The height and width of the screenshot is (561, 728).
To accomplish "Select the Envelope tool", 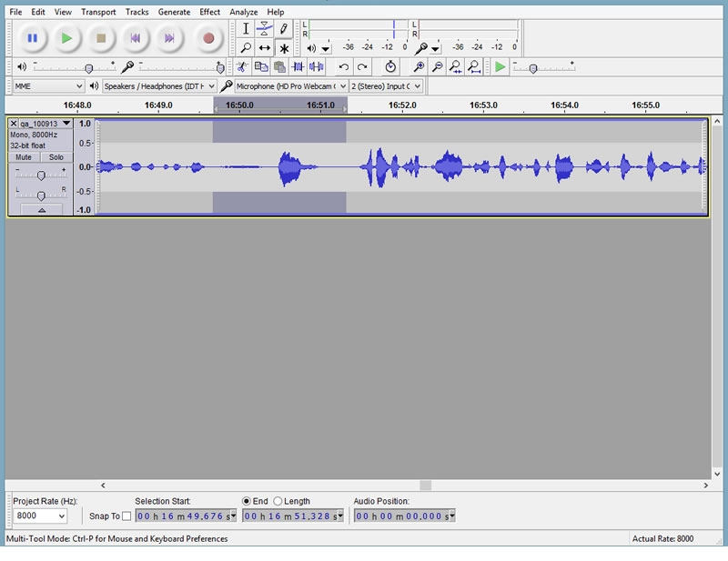I will [264, 29].
